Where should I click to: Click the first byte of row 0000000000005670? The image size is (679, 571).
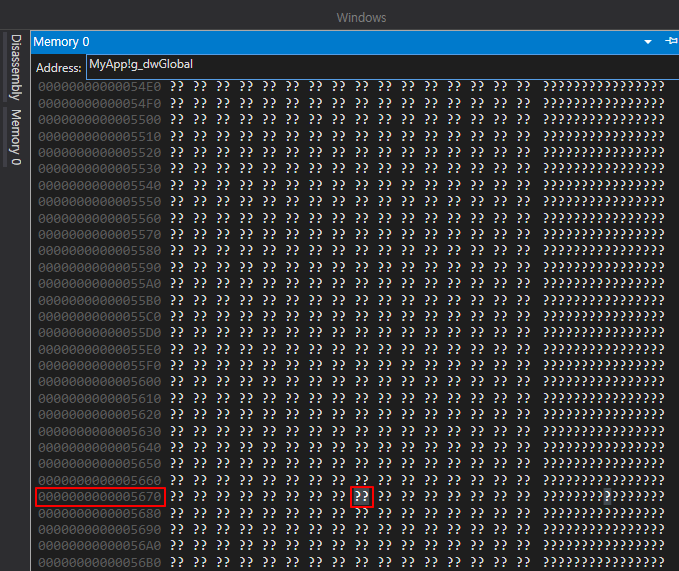coord(177,497)
